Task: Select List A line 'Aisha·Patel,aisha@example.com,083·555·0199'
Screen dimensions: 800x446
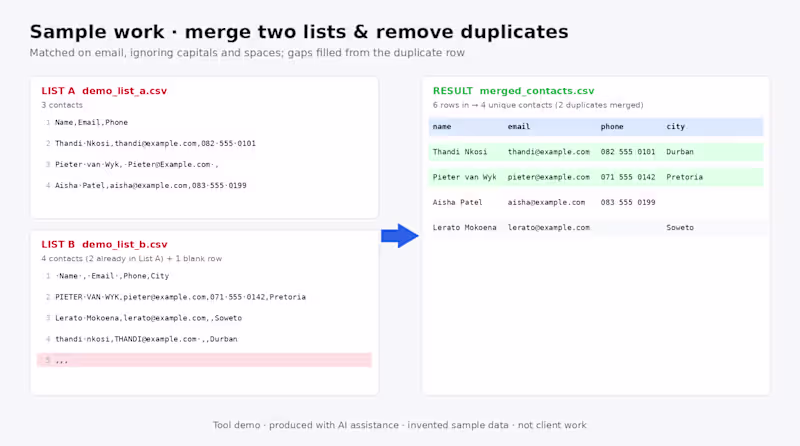Action: pyautogui.click(x=151, y=185)
